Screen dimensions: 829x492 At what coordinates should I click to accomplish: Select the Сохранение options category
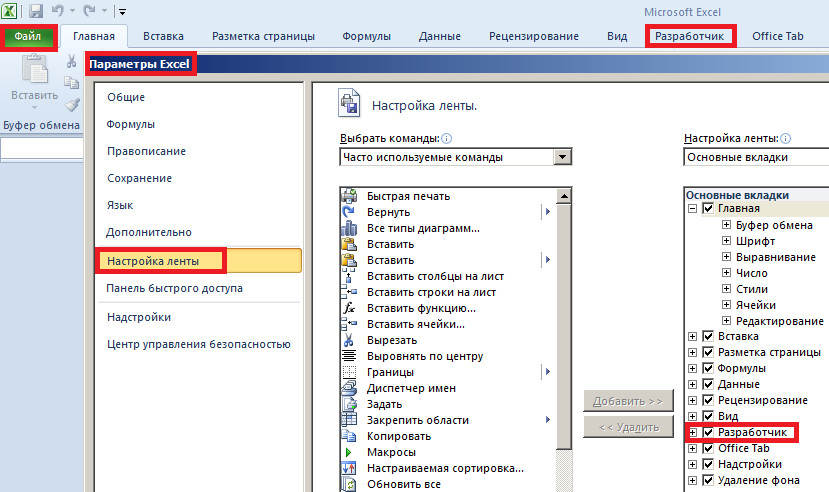tap(140, 178)
